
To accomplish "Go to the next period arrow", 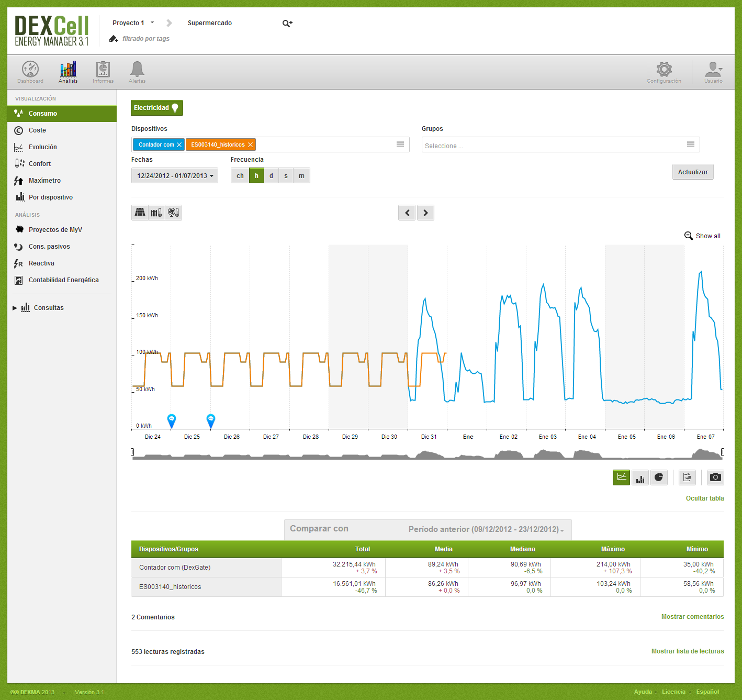I will point(425,213).
